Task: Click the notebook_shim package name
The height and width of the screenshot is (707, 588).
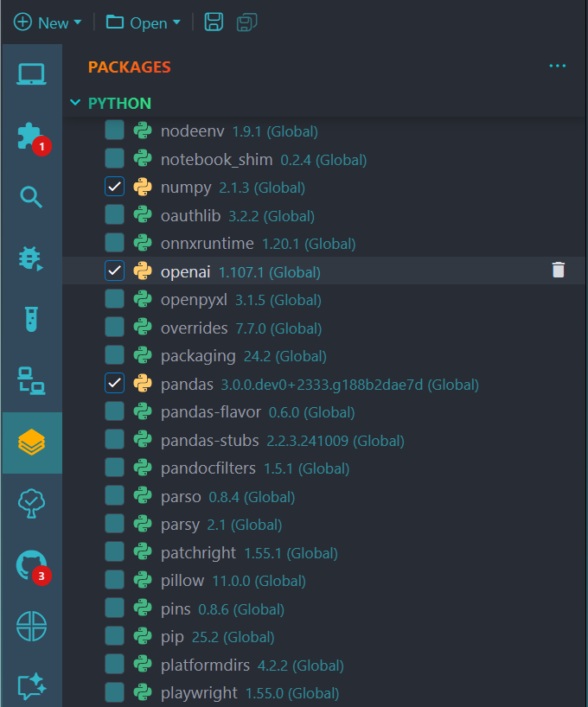Action: [216, 160]
